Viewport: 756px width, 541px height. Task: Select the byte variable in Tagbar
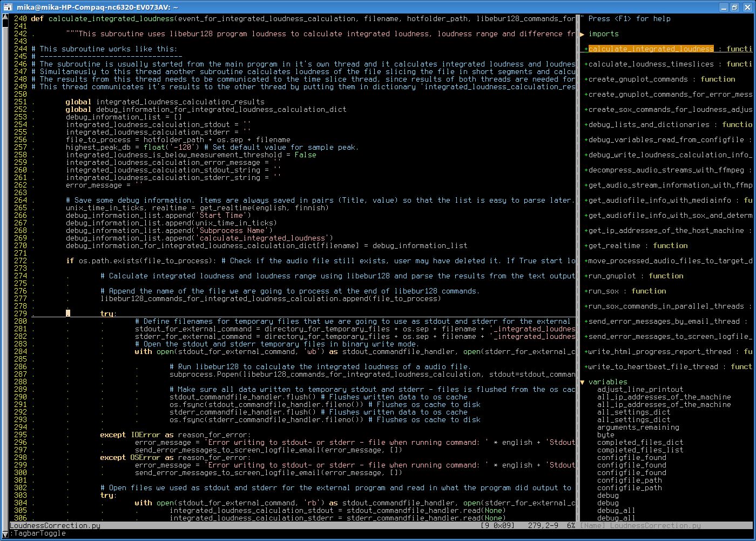606,435
